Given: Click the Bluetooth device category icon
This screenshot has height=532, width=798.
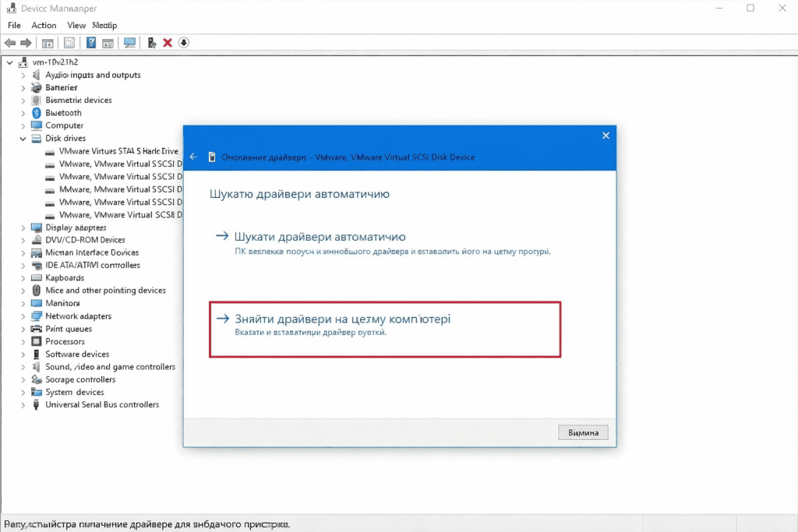Looking at the screenshot, I should tap(37, 113).
